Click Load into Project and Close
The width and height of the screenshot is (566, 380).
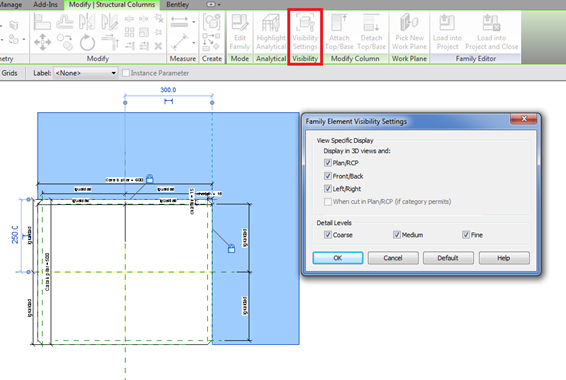[491, 32]
